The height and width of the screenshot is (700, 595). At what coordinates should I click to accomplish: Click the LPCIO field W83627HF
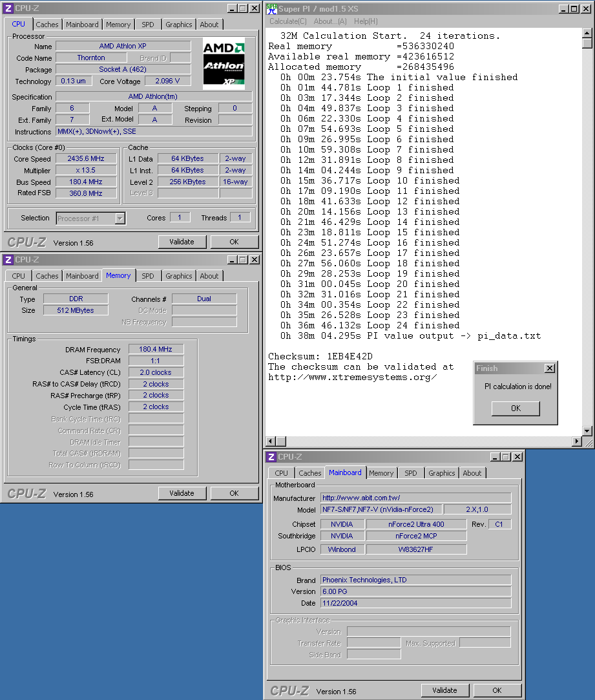pyautogui.click(x=416, y=549)
